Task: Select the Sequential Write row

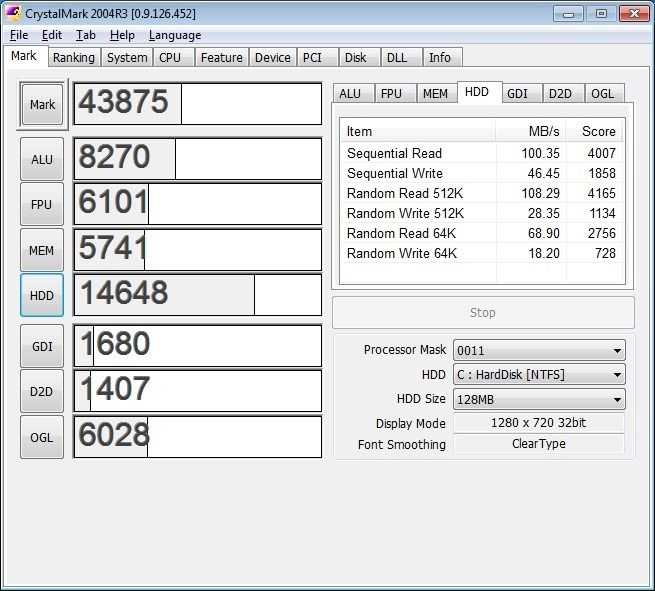Action: pyautogui.click(x=482, y=173)
